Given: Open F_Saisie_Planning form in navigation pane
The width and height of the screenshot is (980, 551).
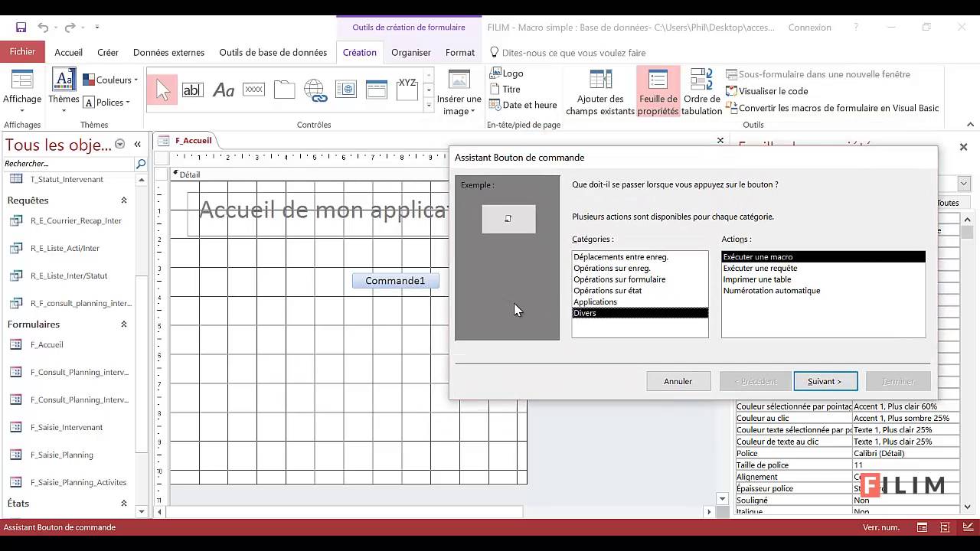Looking at the screenshot, I should click(61, 455).
